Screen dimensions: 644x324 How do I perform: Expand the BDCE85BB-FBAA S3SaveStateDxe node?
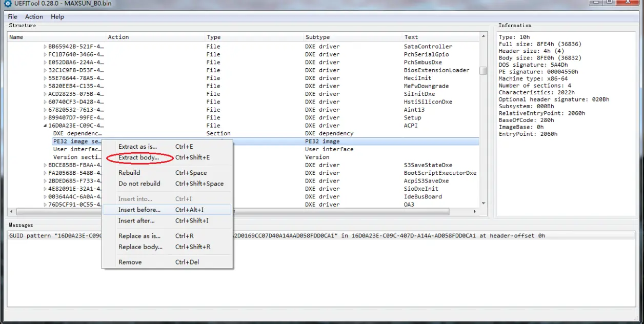(45, 165)
